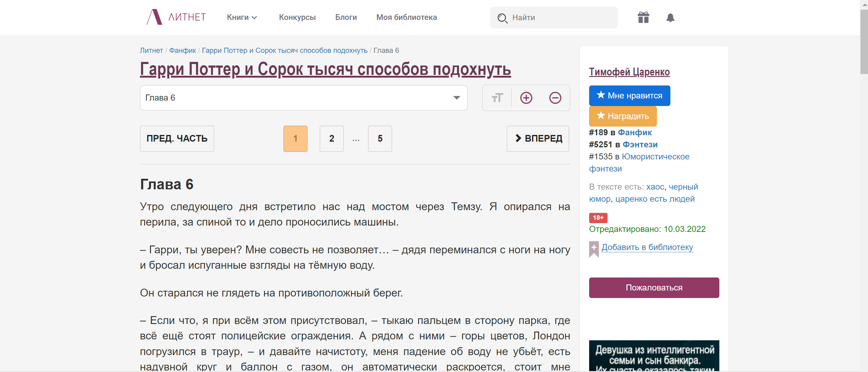Focus the Найти search field
868x372 pixels.
tap(559, 18)
